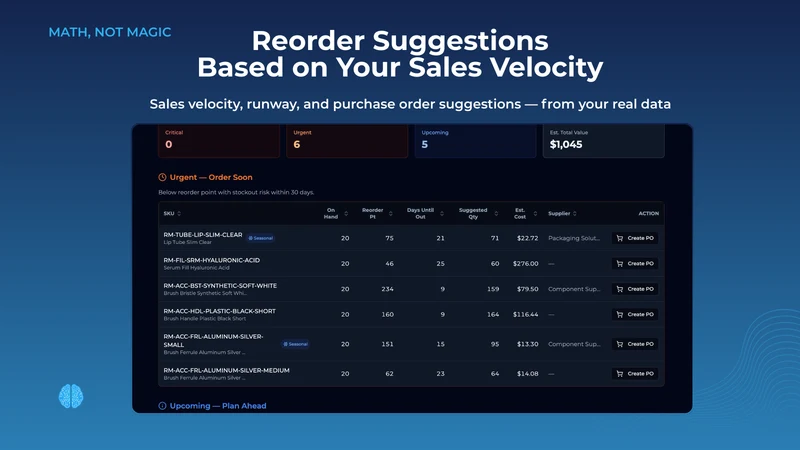This screenshot has width=800, height=450.
Task: Create PO for RM-ACC-FRL-ALUMINUM-SILVER-SMALL
Action: pyautogui.click(x=635, y=344)
